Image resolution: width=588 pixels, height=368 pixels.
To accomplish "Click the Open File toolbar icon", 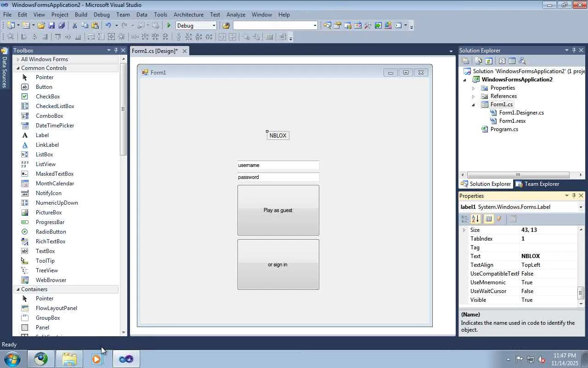I will pyautogui.click(x=41, y=26).
